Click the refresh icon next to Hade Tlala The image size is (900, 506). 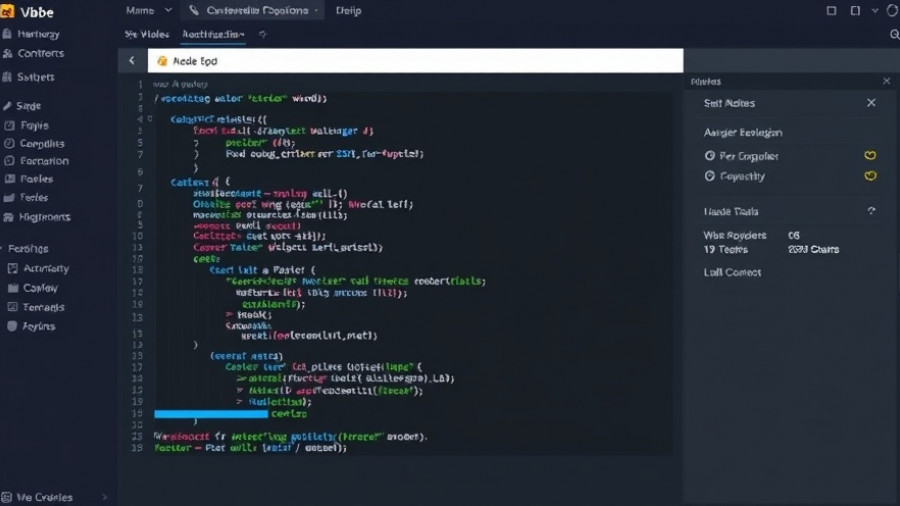[x=871, y=211]
